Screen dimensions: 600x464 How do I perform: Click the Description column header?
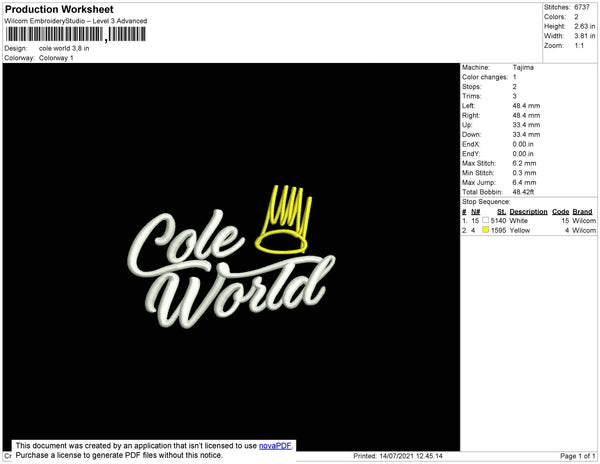click(528, 212)
